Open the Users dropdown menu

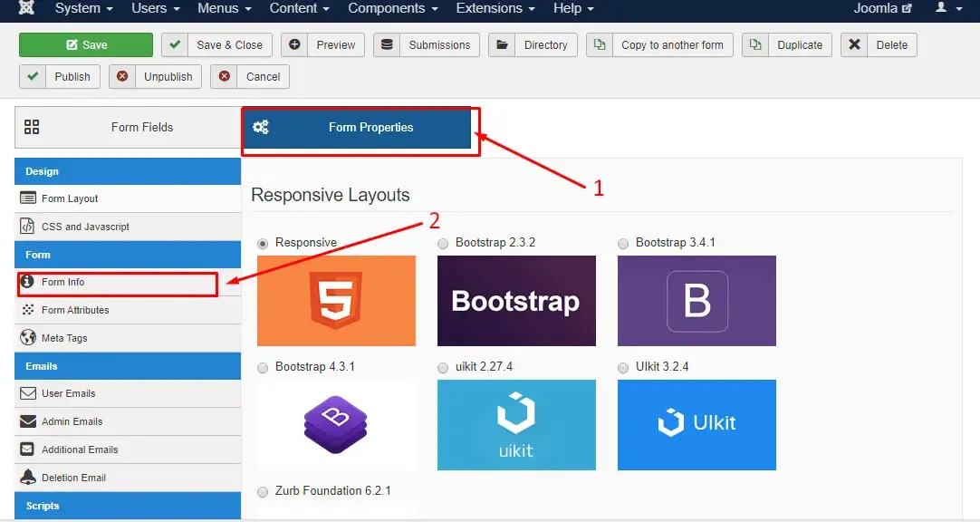155,8
